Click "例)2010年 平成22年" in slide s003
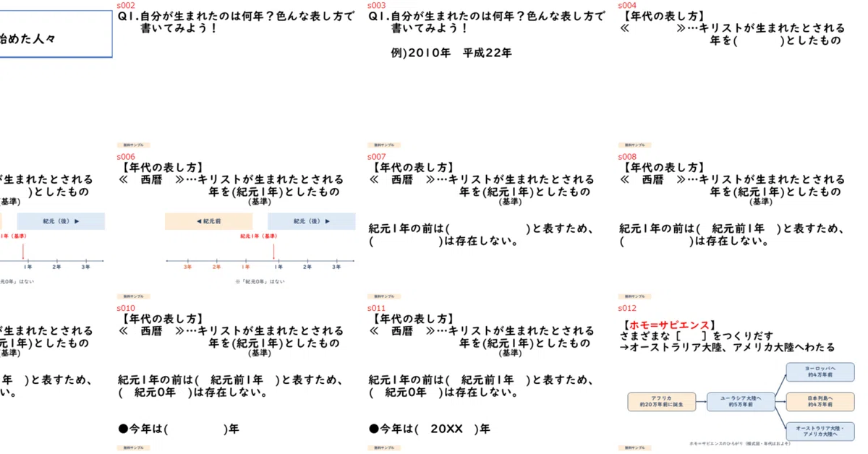 coord(451,53)
